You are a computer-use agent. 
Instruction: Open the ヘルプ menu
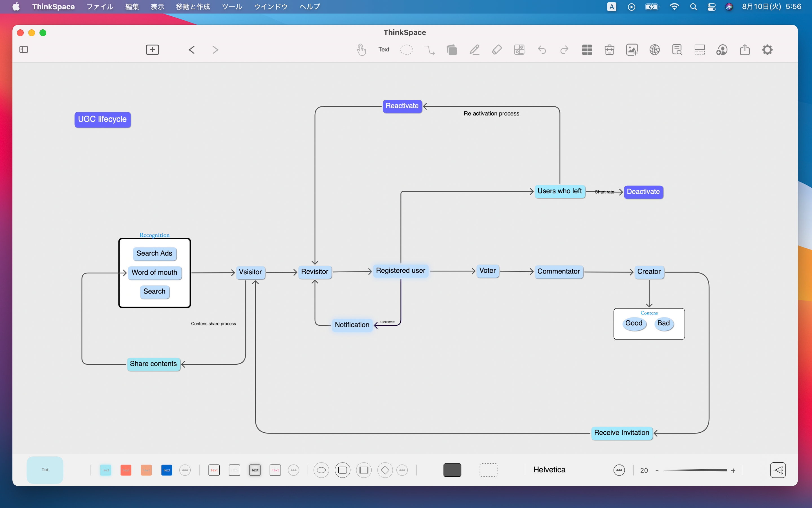click(x=310, y=7)
